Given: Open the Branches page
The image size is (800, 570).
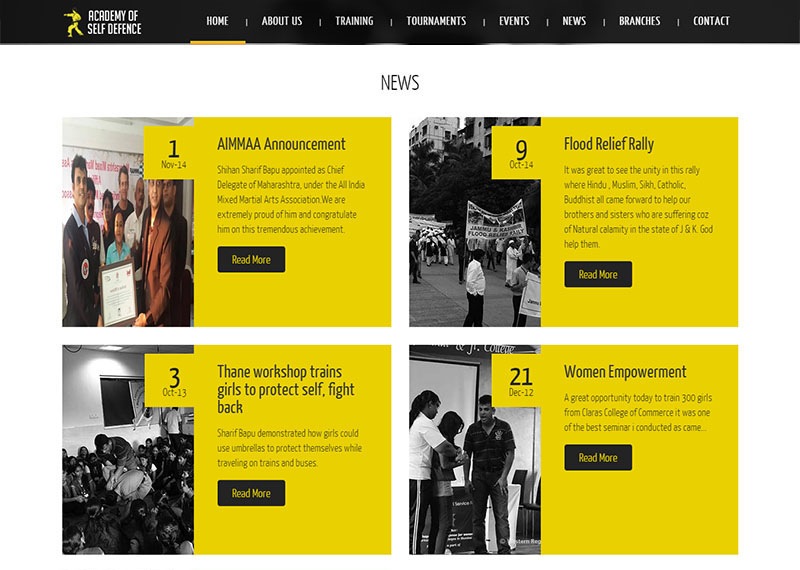Looking at the screenshot, I should [639, 21].
